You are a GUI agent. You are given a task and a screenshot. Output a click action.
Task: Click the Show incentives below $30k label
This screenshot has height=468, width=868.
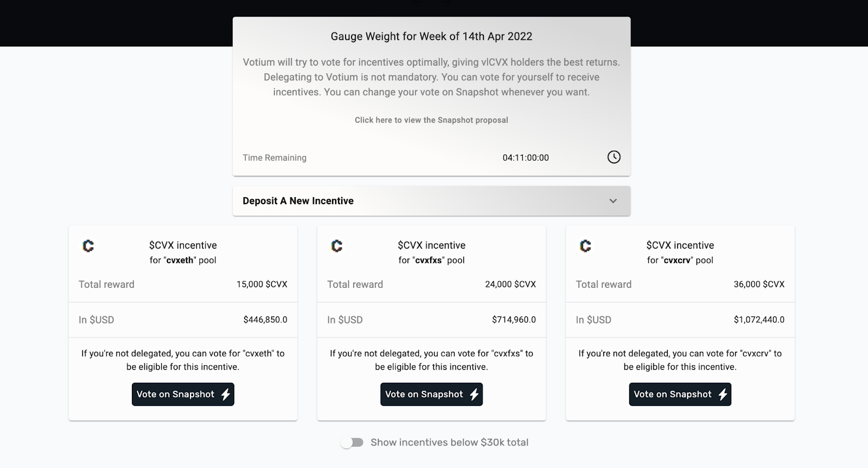click(449, 442)
